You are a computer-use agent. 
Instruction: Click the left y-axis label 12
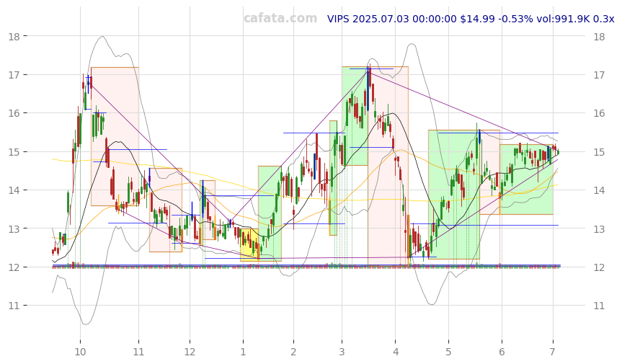(14, 267)
